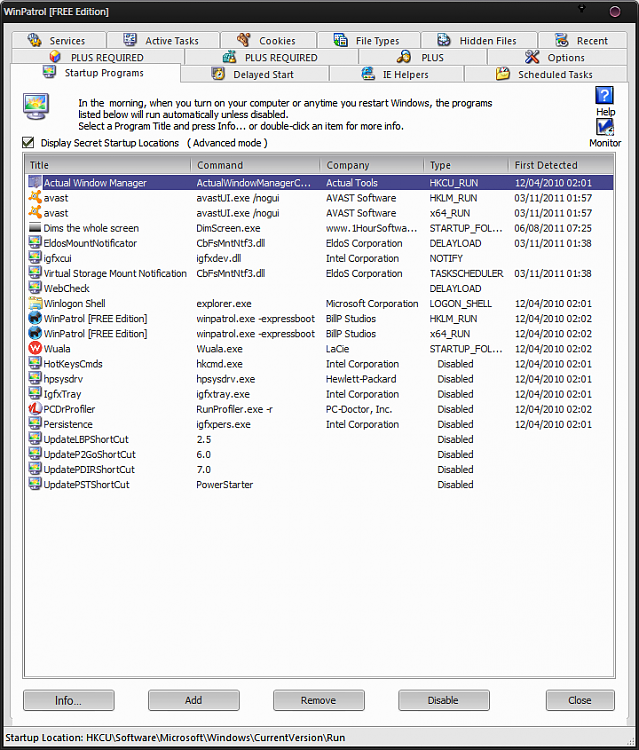The height and width of the screenshot is (750, 639).
Task: Select the Startup Programs tab
Action: [x=95, y=73]
